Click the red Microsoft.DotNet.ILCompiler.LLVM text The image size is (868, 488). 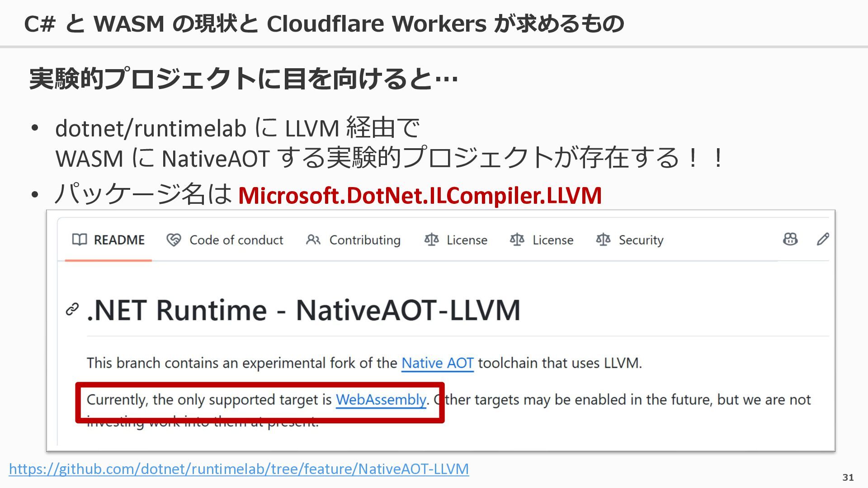tap(420, 196)
